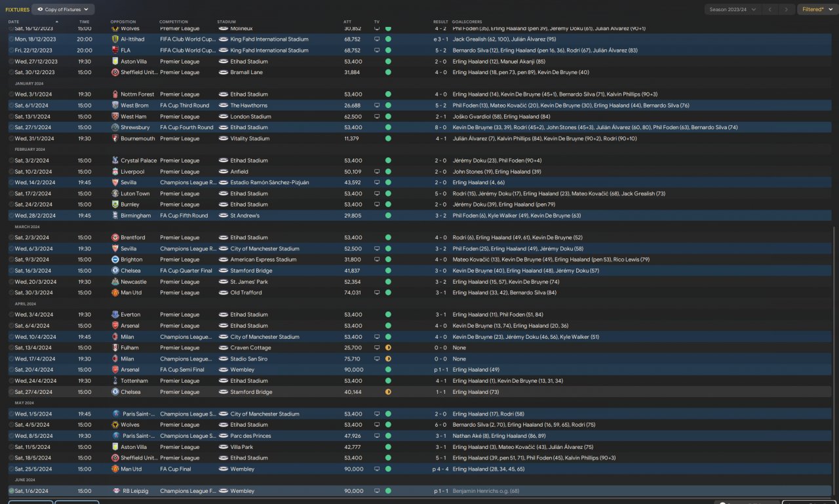Click the stadium icon beside Craven Cottage
Screen dimensions: 839x504
coord(224,348)
